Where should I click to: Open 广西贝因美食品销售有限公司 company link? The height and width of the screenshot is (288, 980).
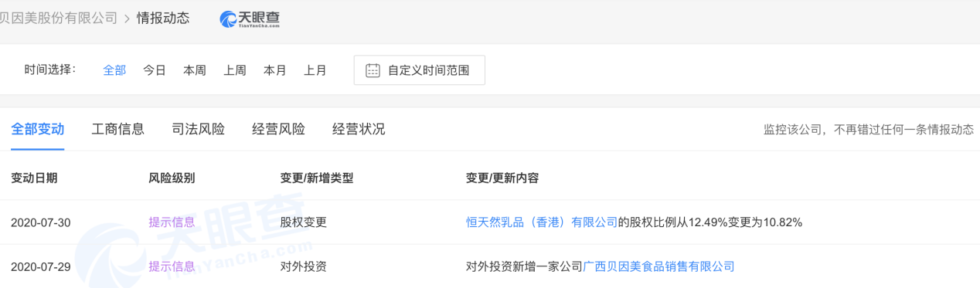[x=658, y=266]
